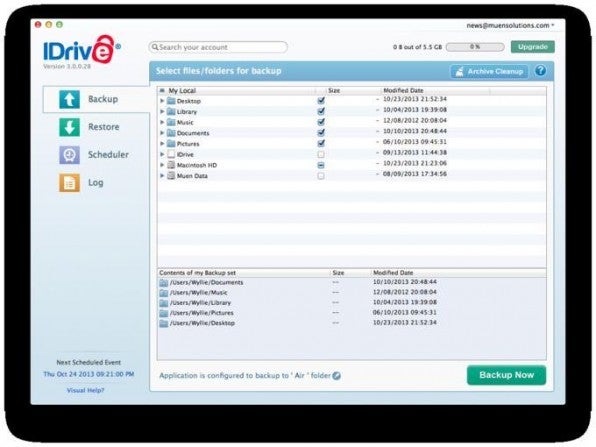
Task: Uncheck the Documents folder checkbox
Action: [321, 132]
